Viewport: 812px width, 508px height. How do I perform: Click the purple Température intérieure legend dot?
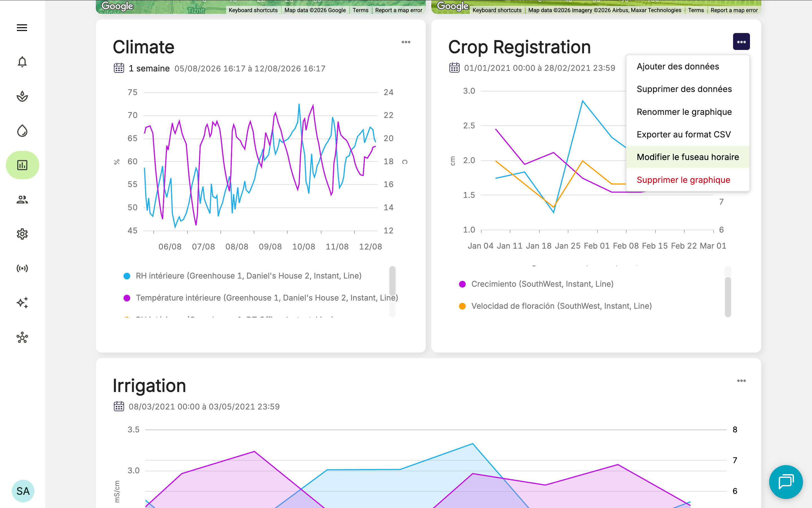tap(127, 298)
